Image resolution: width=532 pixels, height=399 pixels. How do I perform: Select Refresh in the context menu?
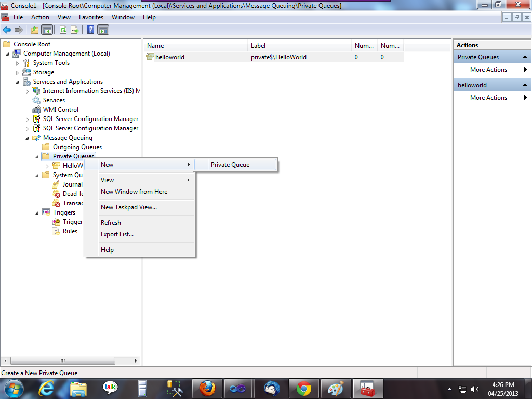pyautogui.click(x=111, y=222)
